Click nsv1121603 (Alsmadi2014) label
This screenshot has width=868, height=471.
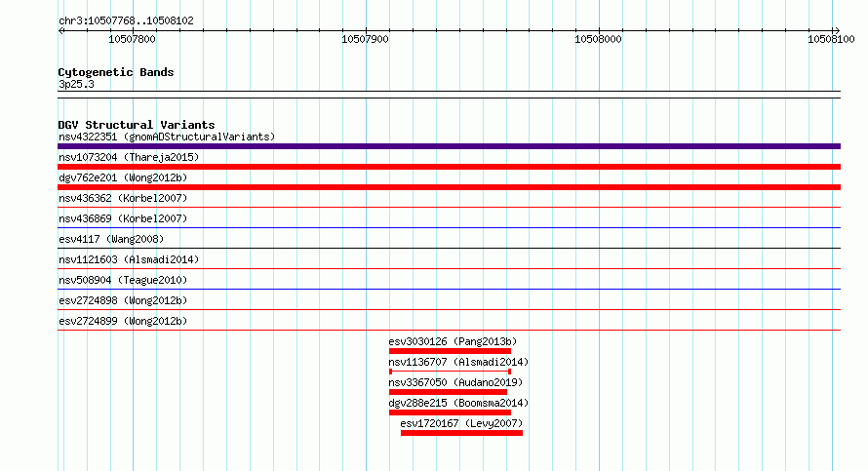[129, 259]
